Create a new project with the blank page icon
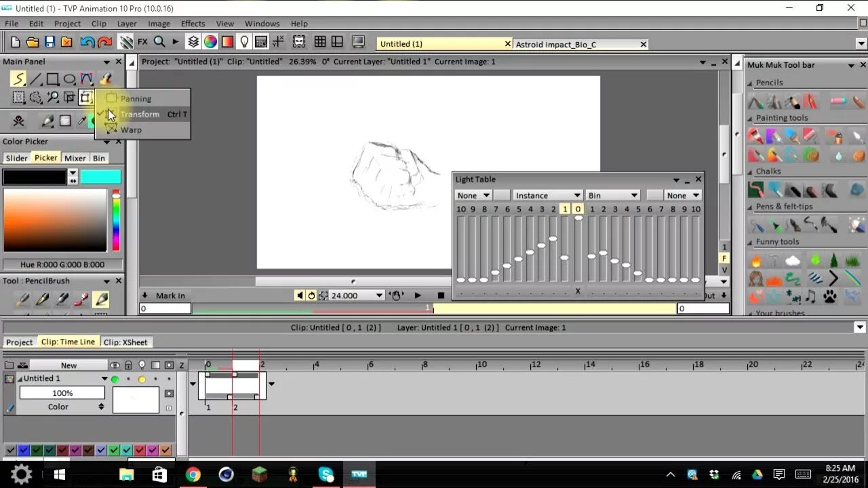The height and width of the screenshot is (488, 868). pyautogui.click(x=16, y=42)
